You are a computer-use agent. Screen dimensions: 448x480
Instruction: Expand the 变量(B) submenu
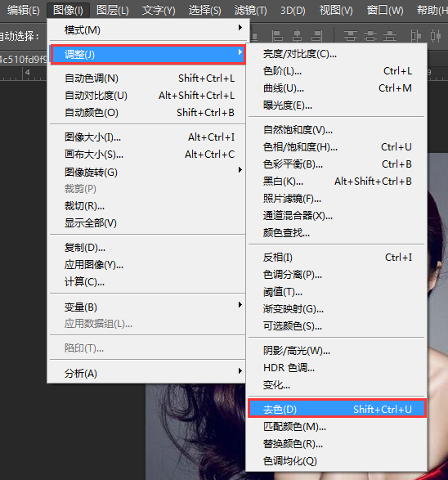click(148, 307)
